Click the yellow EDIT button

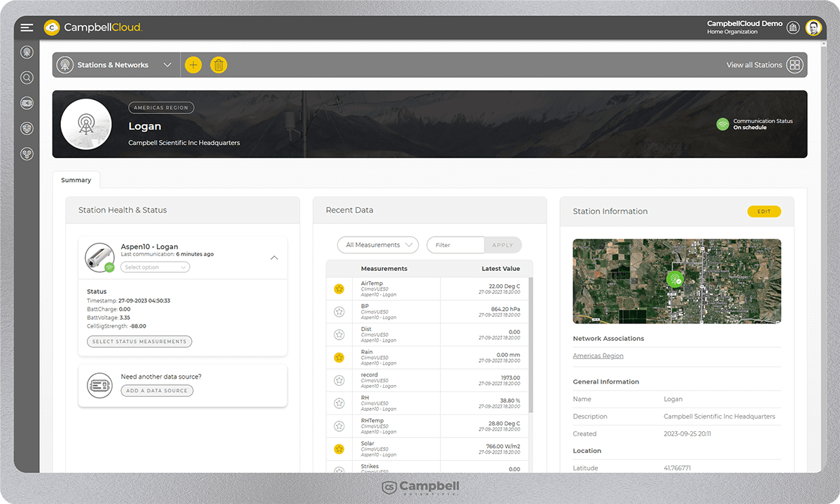[x=764, y=211]
